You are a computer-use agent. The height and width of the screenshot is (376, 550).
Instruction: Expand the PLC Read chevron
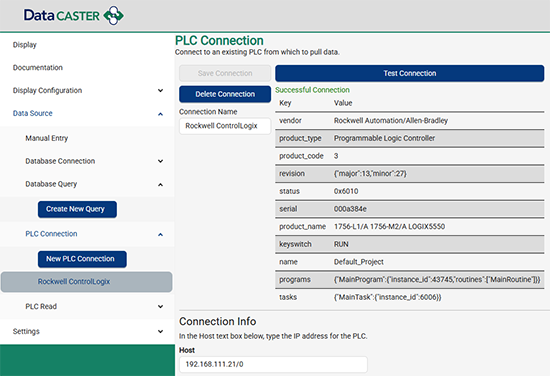click(x=160, y=307)
